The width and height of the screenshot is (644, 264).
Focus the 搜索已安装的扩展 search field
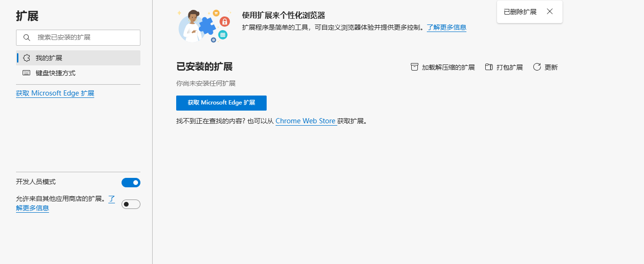[78, 38]
